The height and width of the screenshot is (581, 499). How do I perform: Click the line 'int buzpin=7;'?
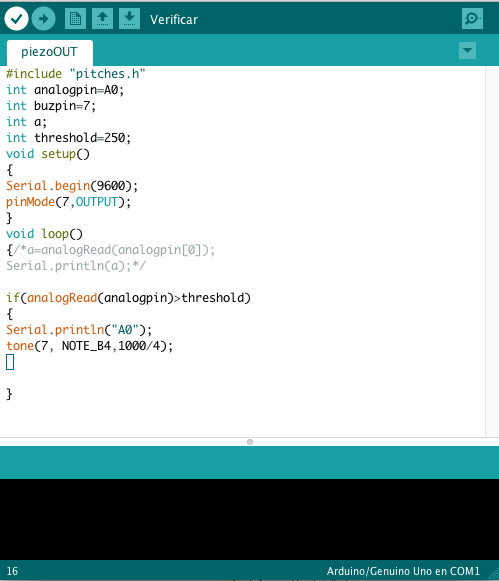tap(51, 106)
